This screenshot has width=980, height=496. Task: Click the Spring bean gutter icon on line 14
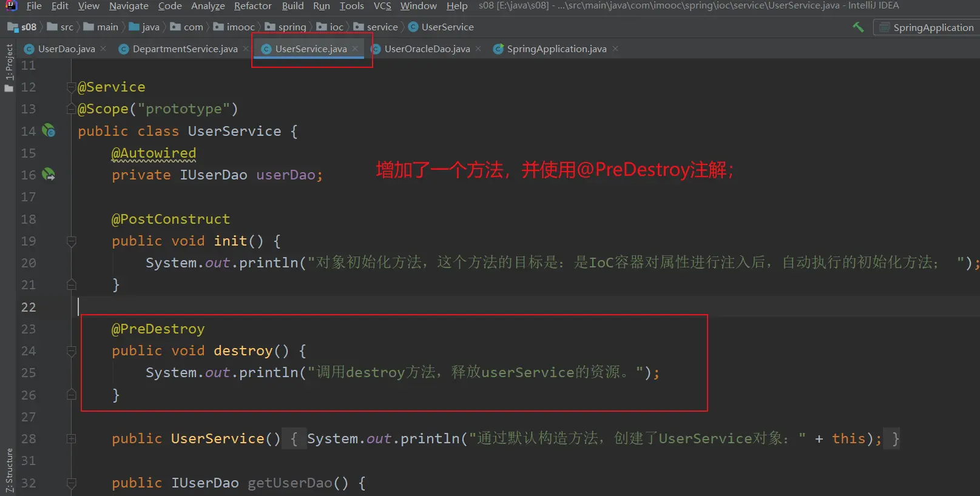[49, 130]
